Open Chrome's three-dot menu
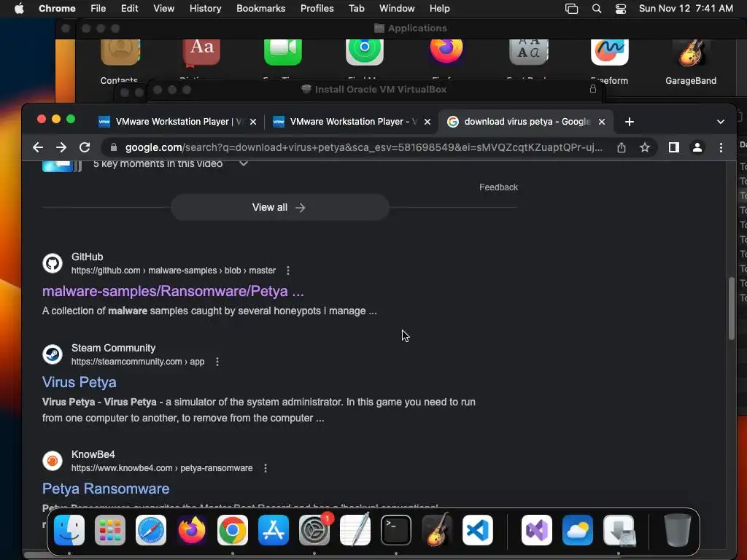Image resolution: width=747 pixels, height=560 pixels. (x=721, y=147)
